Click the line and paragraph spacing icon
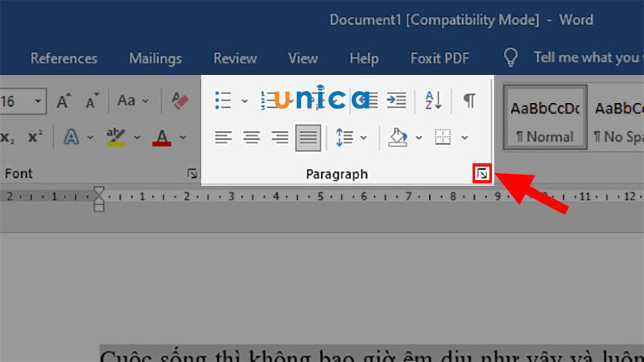644x362 pixels. [345, 138]
